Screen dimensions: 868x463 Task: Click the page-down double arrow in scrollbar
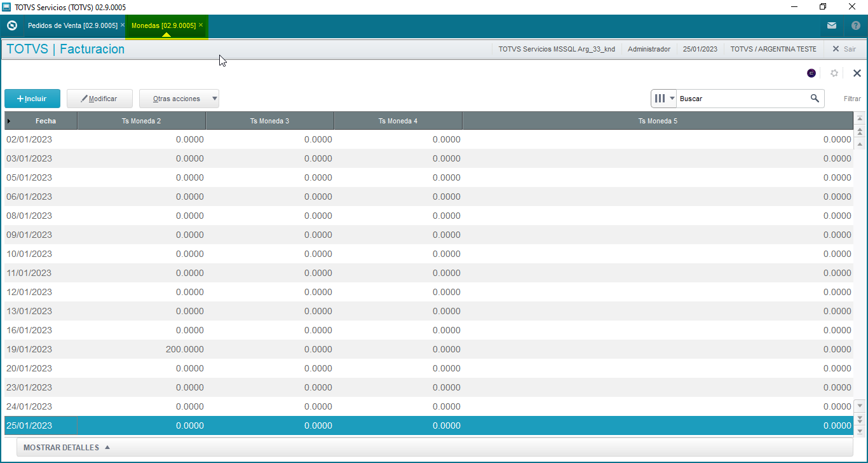coord(860,418)
